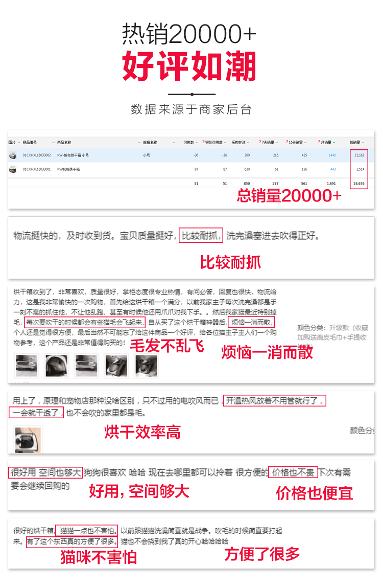This screenshot has width=383, height=588.
Task: Click monthly sales total 1,891
Action: (331, 184)
